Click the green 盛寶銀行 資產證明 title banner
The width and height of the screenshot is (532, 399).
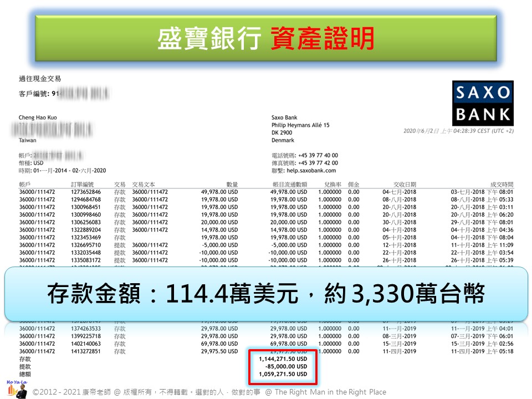(266, 38)
